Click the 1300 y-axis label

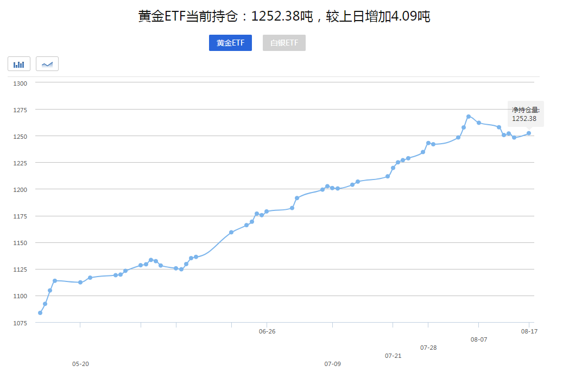pos(20,84)
